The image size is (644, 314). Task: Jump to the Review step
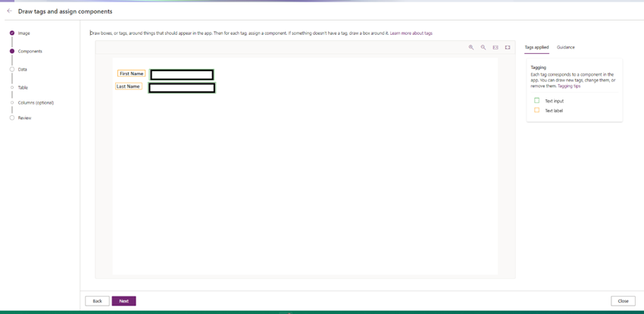(25, 118)
